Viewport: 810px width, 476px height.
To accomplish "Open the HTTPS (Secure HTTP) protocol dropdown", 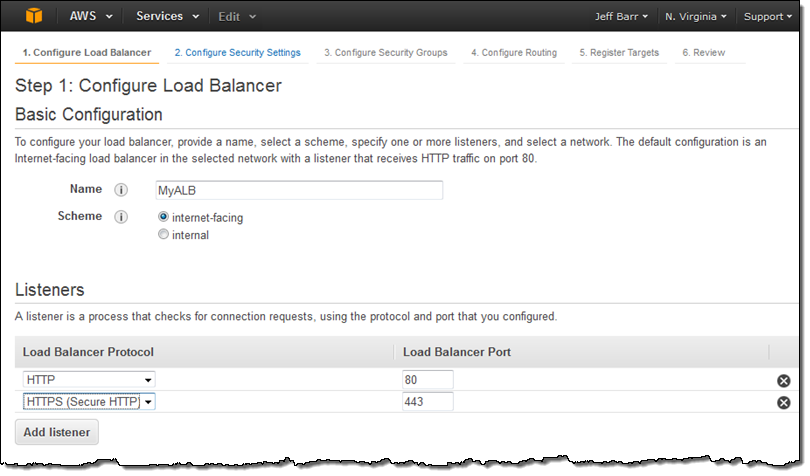I will 89,402.
